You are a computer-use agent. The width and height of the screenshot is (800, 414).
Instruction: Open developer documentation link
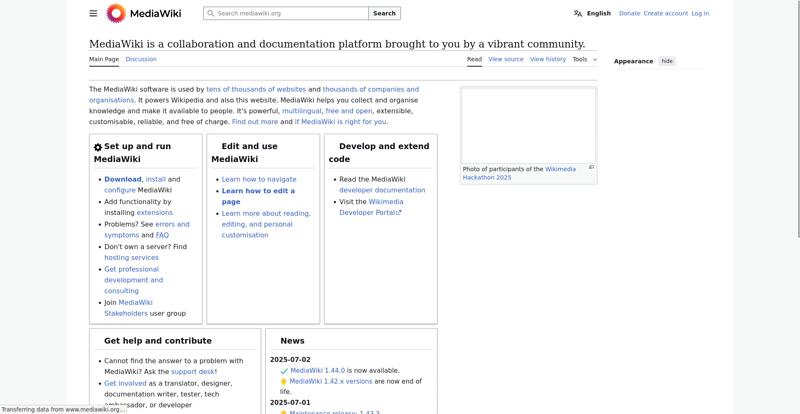pos(382,190)
